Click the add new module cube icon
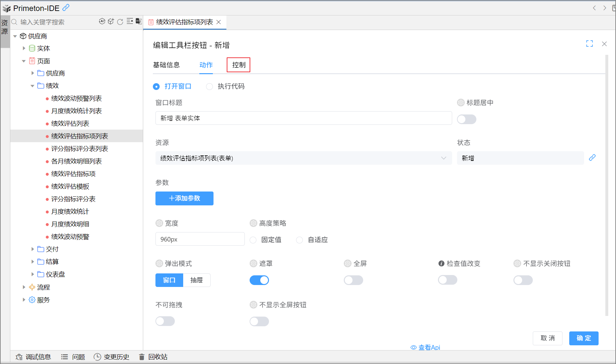 coord(111,22)
